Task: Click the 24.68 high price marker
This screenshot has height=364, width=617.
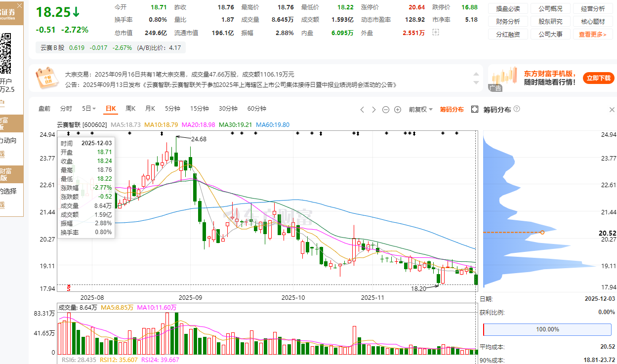Action: pos(199,140)
